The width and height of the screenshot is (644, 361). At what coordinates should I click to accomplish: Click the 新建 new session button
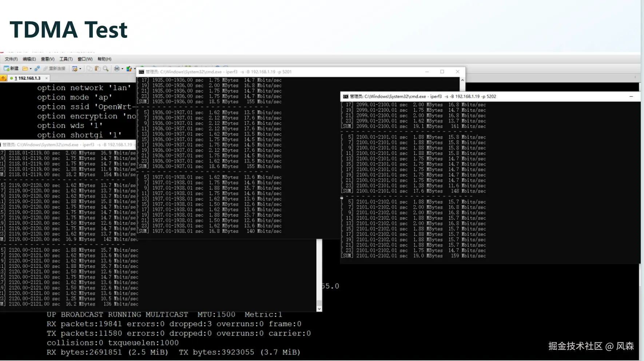tap(11, 68)
